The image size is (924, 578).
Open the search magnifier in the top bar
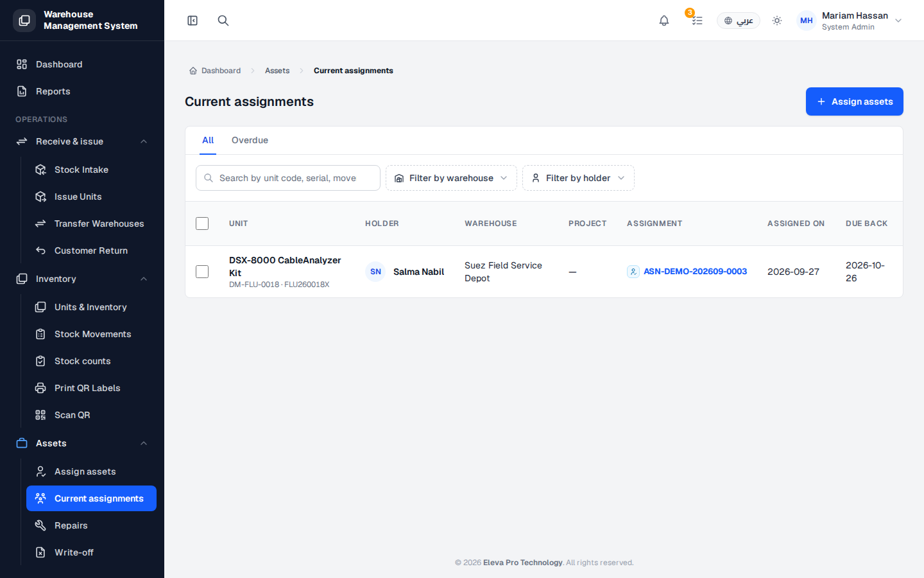[x=223, y=21]
